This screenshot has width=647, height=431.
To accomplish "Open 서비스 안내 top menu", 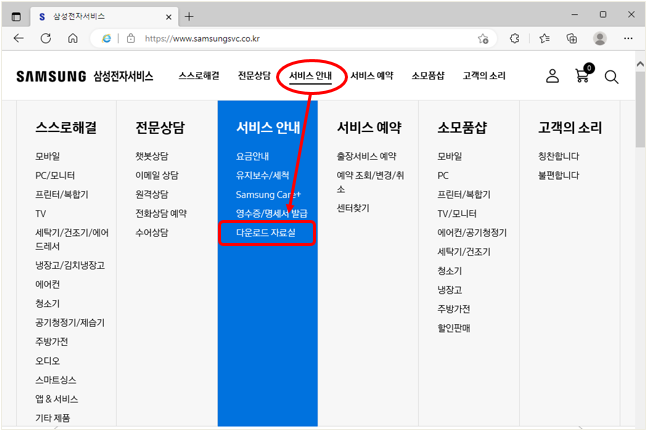I will 310,76.
